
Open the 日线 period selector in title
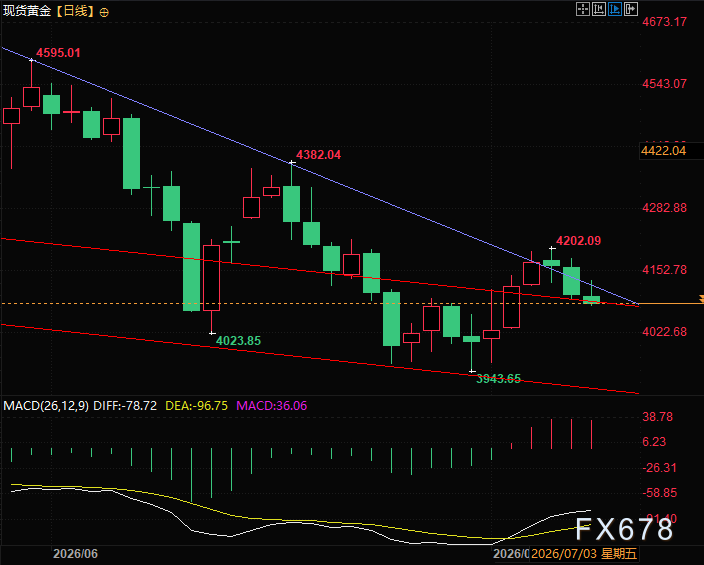(75, 11)
